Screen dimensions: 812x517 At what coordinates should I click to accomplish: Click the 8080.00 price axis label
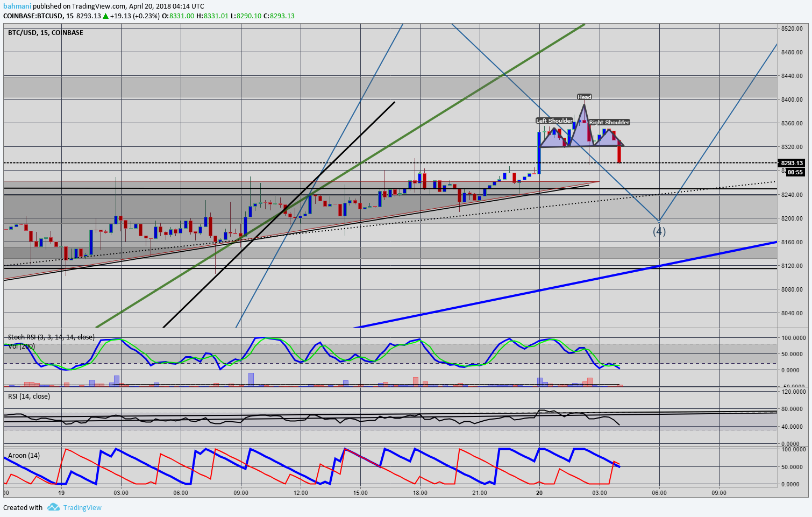(x=792, y=289)
